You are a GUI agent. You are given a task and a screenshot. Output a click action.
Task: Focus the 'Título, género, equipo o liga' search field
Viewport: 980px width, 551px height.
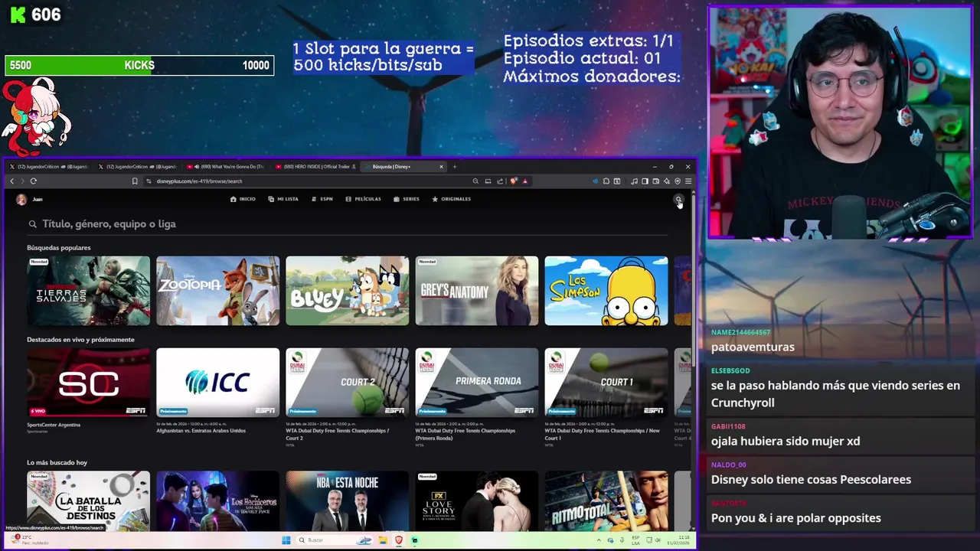[348, 224]
